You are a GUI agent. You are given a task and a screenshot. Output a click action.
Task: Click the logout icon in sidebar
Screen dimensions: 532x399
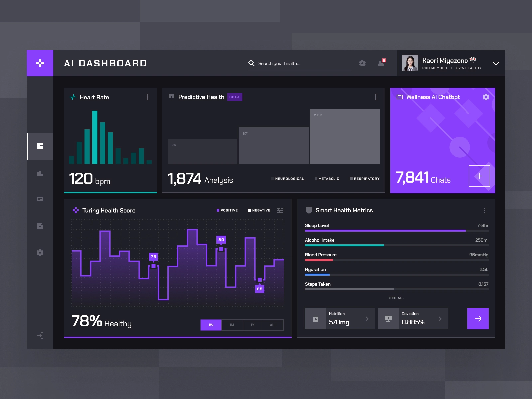point(40,336)
